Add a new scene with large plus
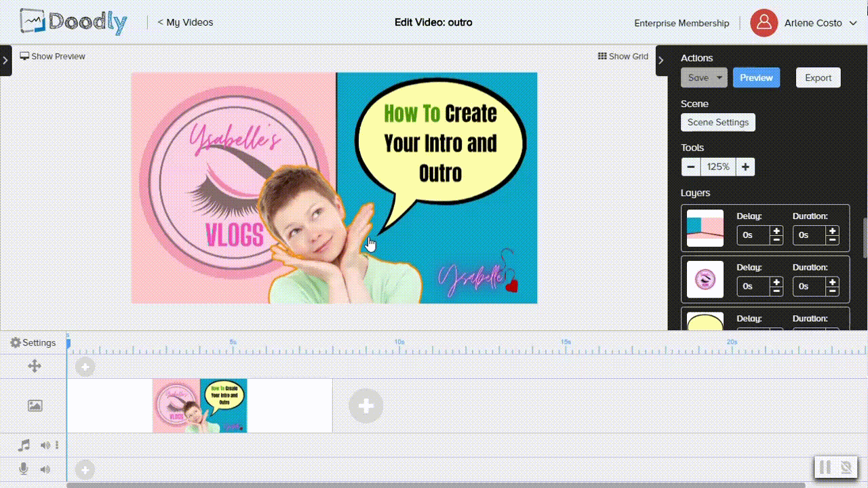Viewport: 868px width, 488px height. tap(366, 406)
